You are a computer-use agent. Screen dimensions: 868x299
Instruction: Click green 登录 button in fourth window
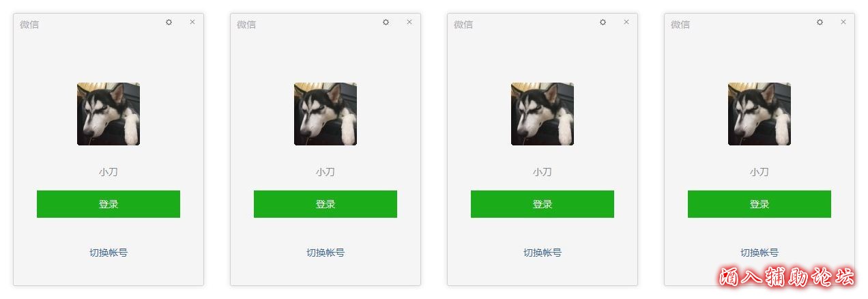(759, 204)
